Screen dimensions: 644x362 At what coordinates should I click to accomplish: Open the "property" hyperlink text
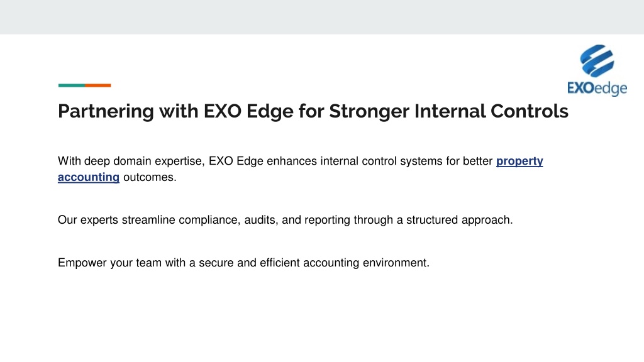519,161
